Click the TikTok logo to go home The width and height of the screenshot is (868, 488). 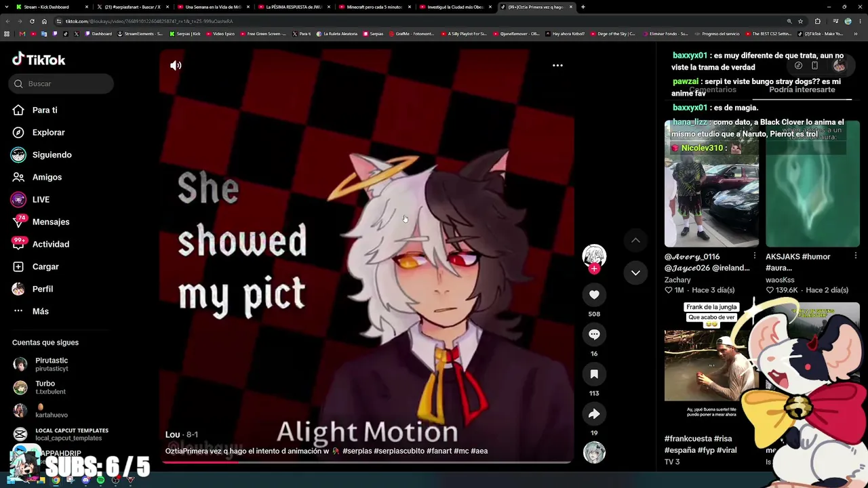pos(39,60)
